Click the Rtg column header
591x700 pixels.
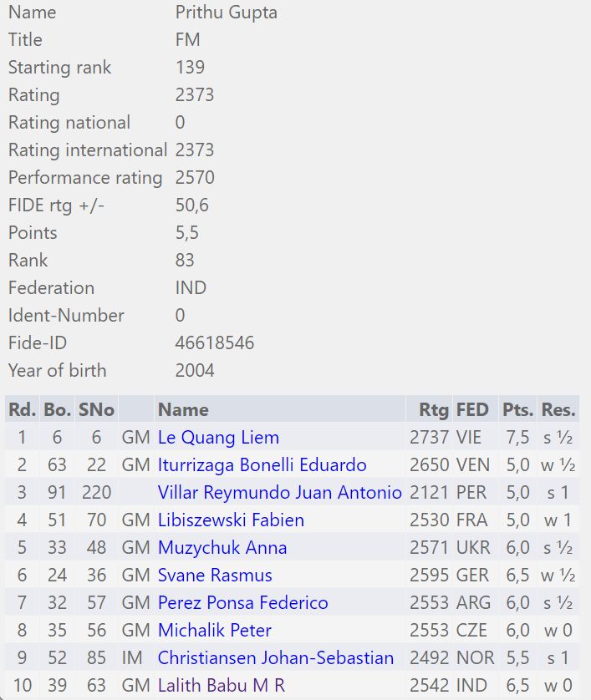tap(434, 410)
